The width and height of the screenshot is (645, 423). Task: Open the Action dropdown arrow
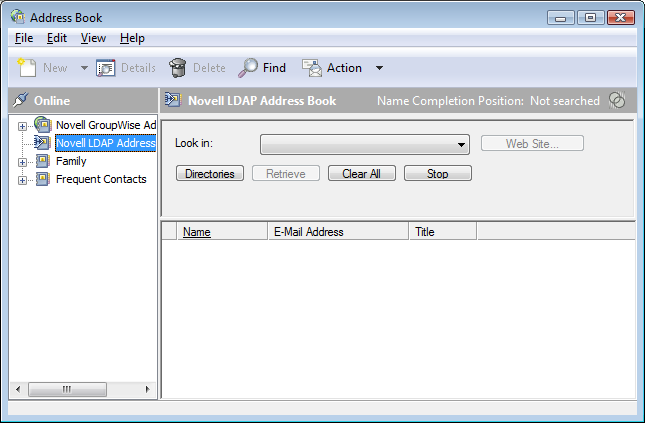click(x=379, y=68)
